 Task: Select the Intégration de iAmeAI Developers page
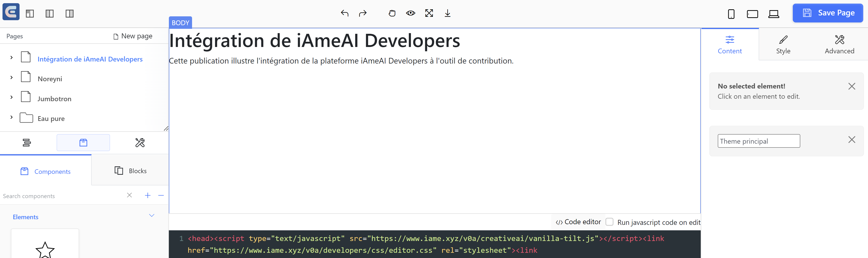[90, 59]
